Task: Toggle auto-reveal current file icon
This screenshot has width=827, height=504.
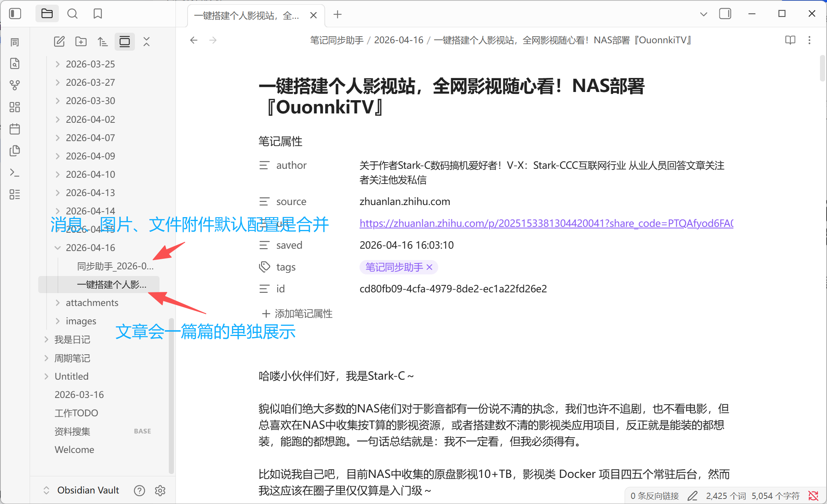Action: pyautogui.click(x=124, y=41)
